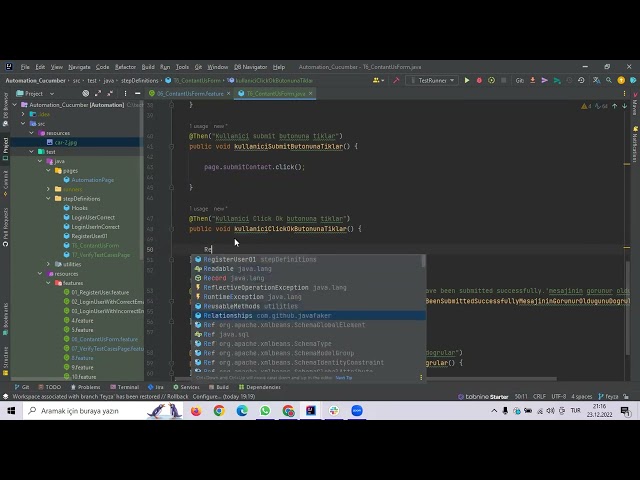This screenshot has width=640, height=480.
Task: Open TestRunner run configuration dropdown
Action: coord(431,80)
